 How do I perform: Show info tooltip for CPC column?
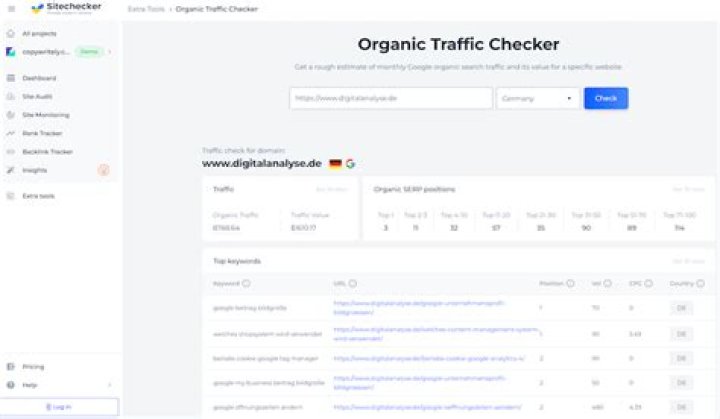pyautogui.click(x=648, y=283)
